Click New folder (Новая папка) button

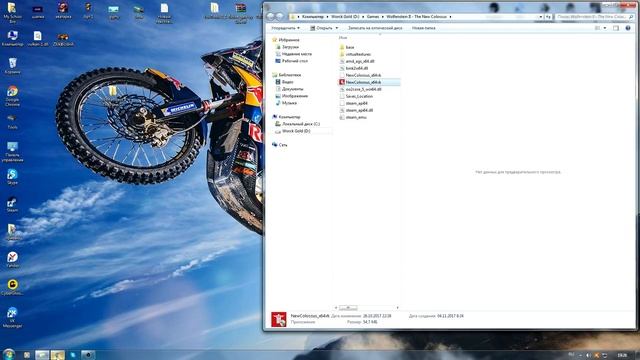coord(423,28)
